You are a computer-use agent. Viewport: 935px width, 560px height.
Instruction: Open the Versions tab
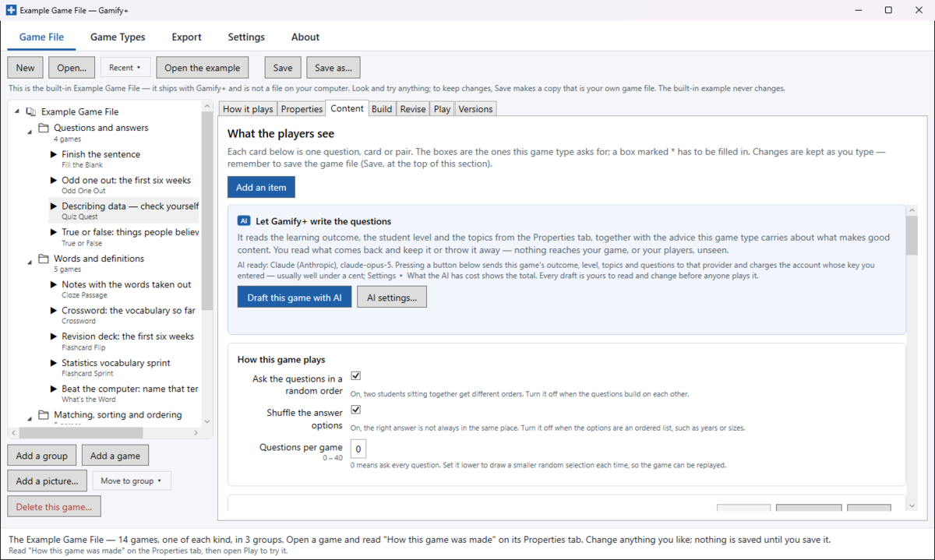click(x=475, y=109)
